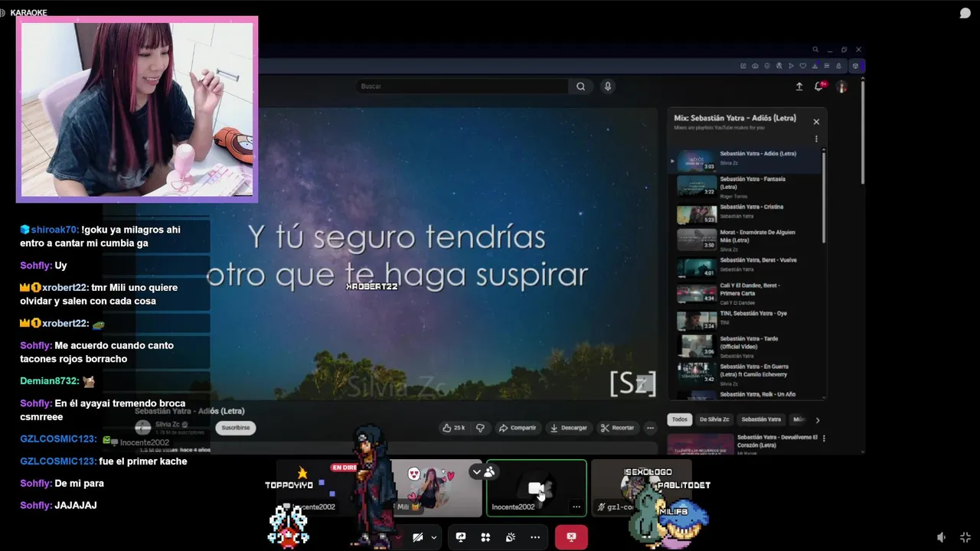Click browser title bar search icon
Screen dimensions: 980x551
tap(815, 50)
